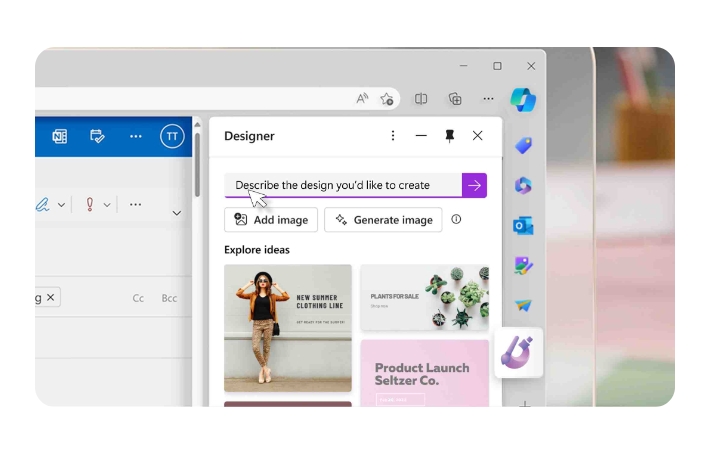Click the paper plane Drop icon

click(522, 306)
